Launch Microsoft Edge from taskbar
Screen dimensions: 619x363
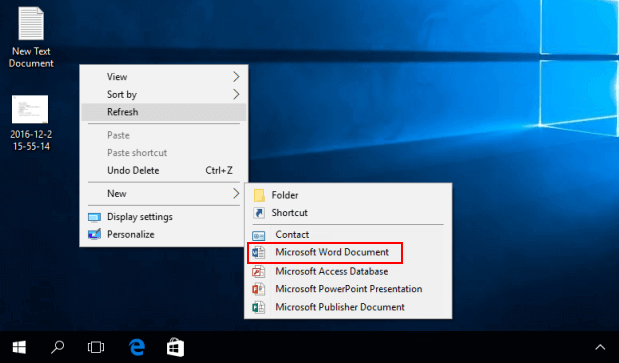click(137, 347)
